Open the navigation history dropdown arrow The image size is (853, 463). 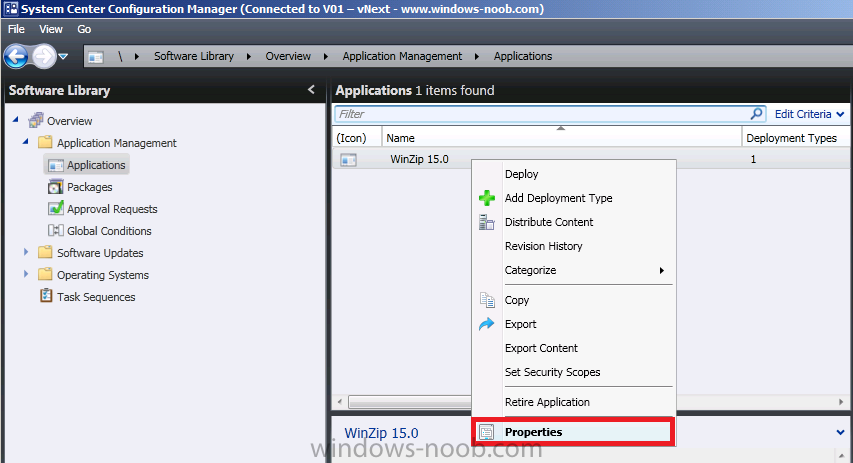point(63,56)
